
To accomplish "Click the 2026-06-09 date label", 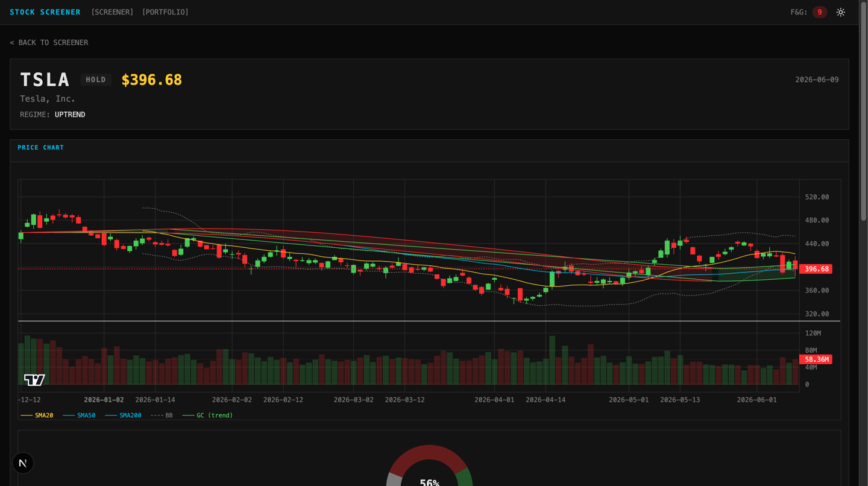I will coord(817,80).
